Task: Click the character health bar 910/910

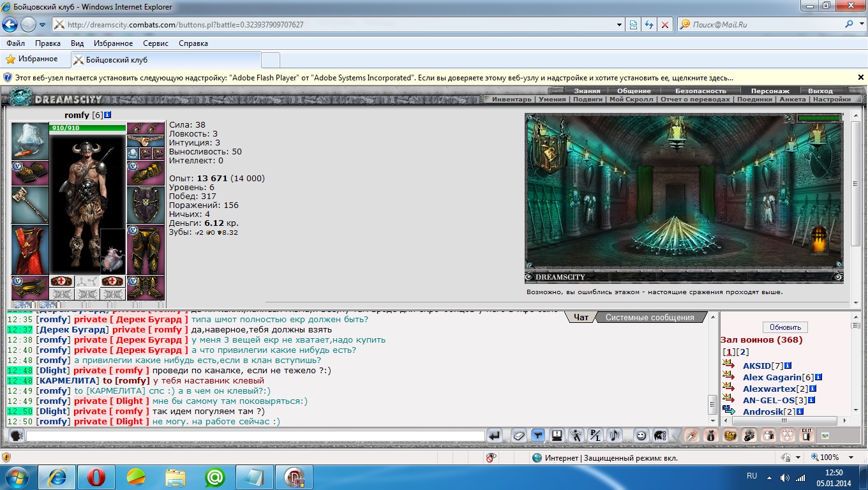Action: coord(87,128)
